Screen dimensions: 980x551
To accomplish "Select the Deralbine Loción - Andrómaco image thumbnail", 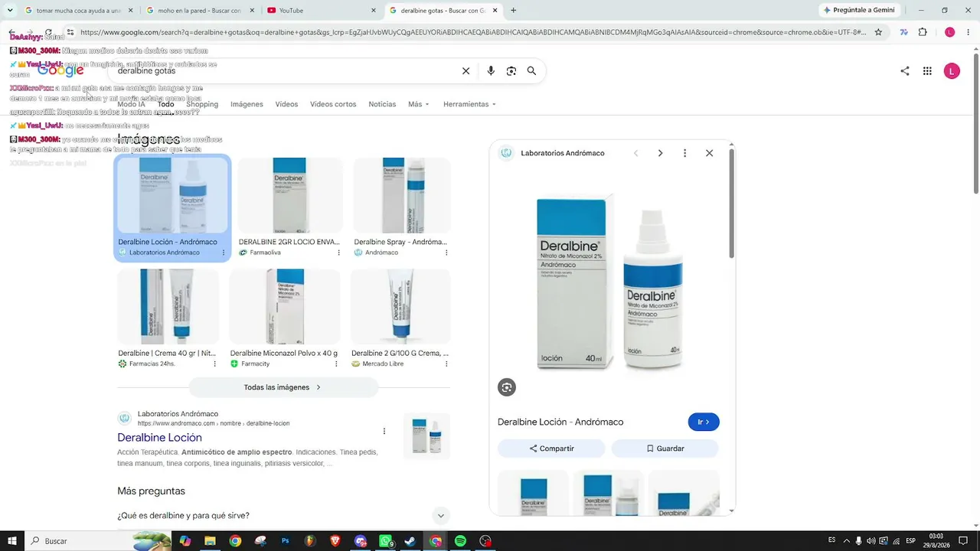I will coord(172,208).
